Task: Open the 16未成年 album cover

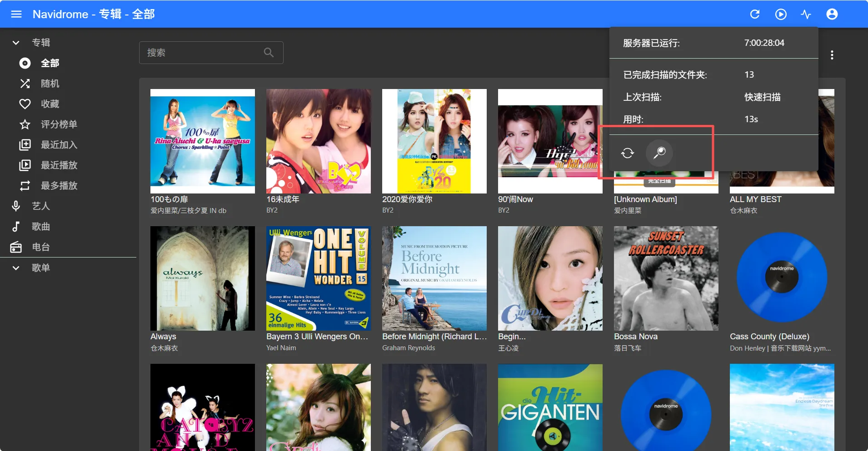Action: pyautogui.click(x=319, y=141)
